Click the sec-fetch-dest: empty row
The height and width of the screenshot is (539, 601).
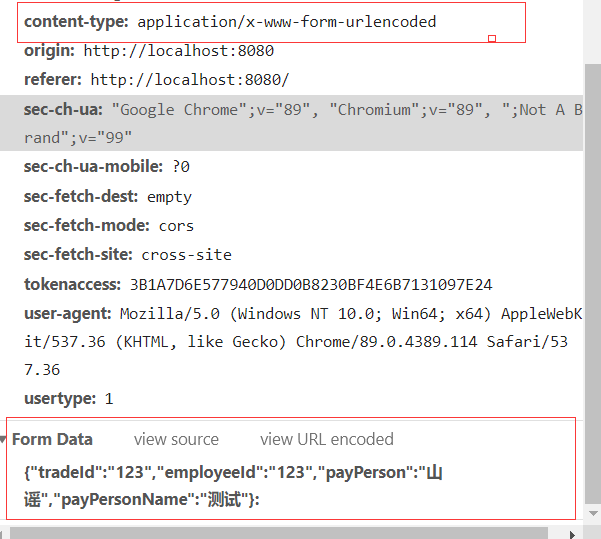(108, 197)
